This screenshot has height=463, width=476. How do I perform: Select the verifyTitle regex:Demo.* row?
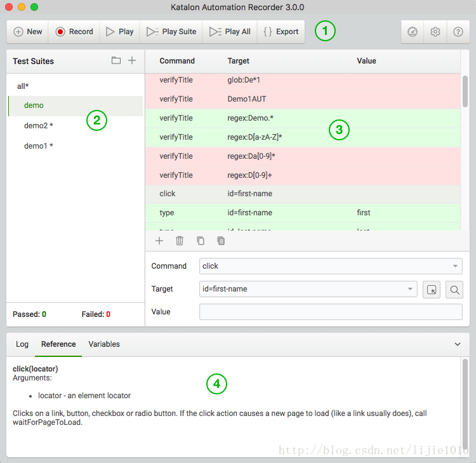(303, 119)
